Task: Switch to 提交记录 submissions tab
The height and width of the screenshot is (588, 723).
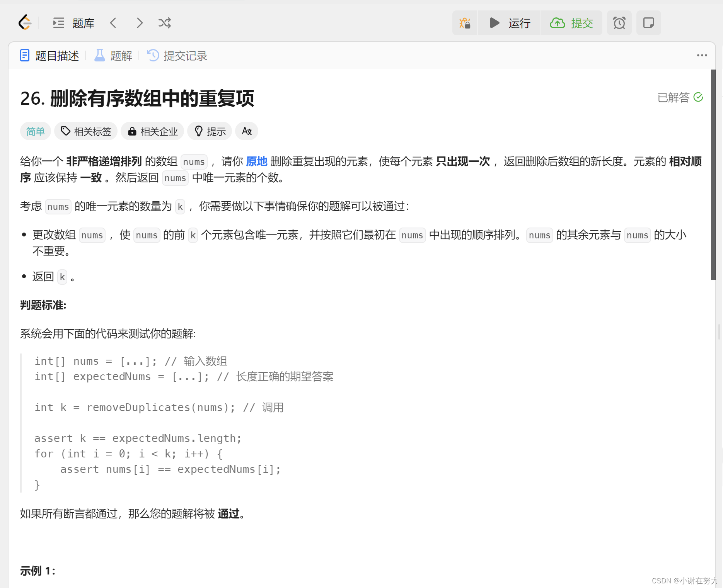Action: tap(177, 56)
